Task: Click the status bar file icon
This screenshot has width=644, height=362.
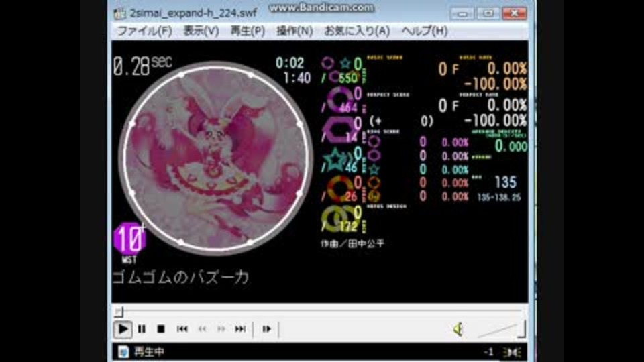Action: point(123,352)
